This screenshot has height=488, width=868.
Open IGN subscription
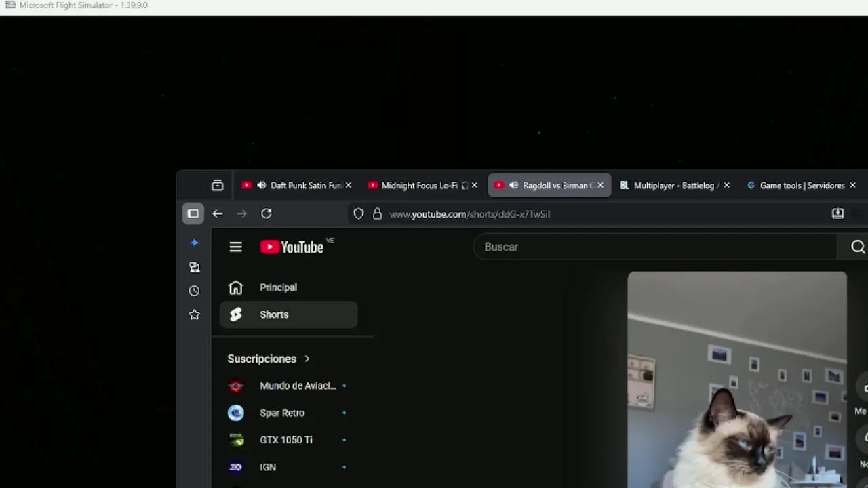[288, 467]
